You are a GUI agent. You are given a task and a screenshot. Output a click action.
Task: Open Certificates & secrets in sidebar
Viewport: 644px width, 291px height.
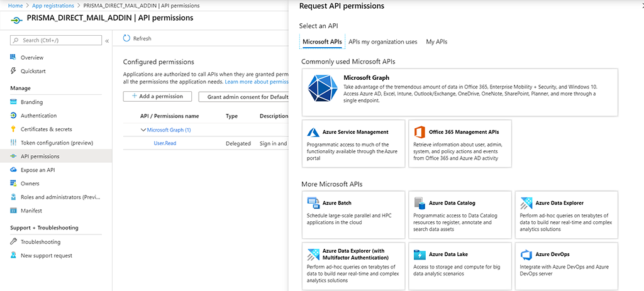pyautogui.click(x=46, y=129)
